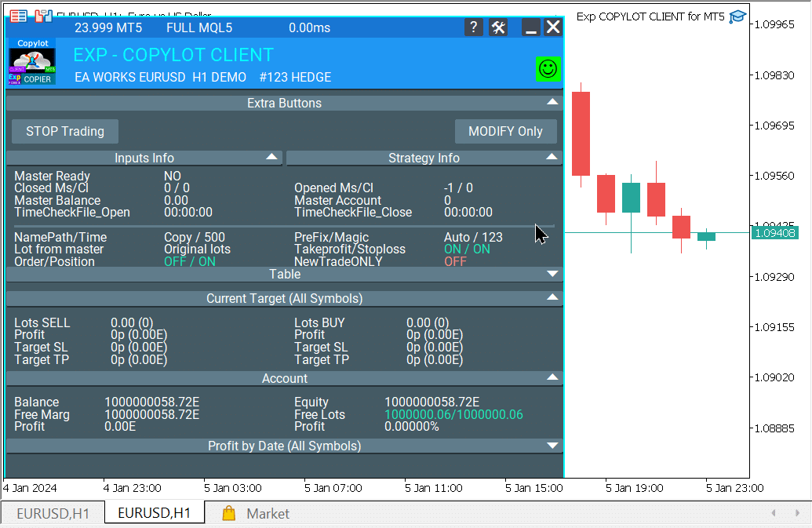Toggle the Order/Position OFF / ON setting
Screen dimensions: 812x528
189,262
